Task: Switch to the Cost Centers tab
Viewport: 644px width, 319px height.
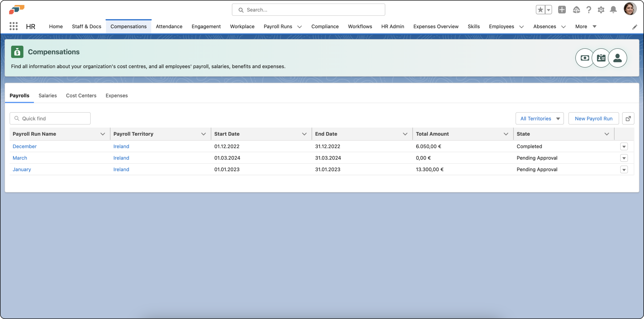Action: (81, 96)
